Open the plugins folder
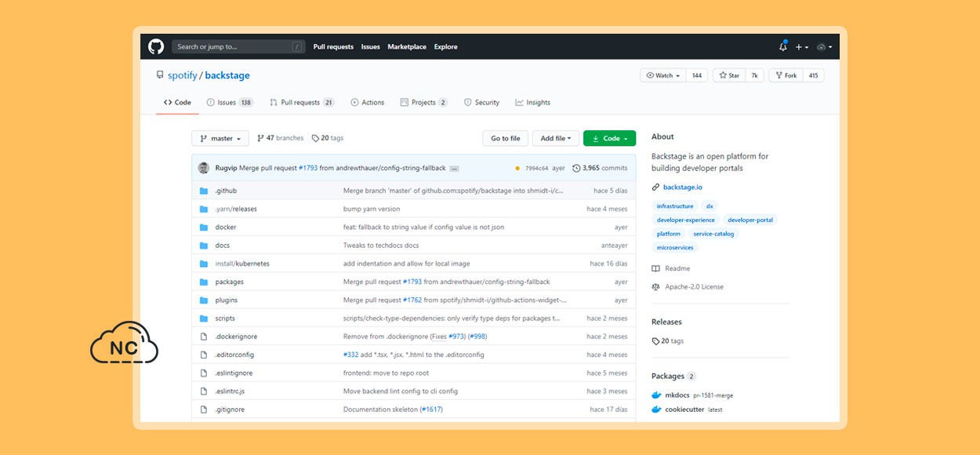980x455 pixels. coord(227,300)
